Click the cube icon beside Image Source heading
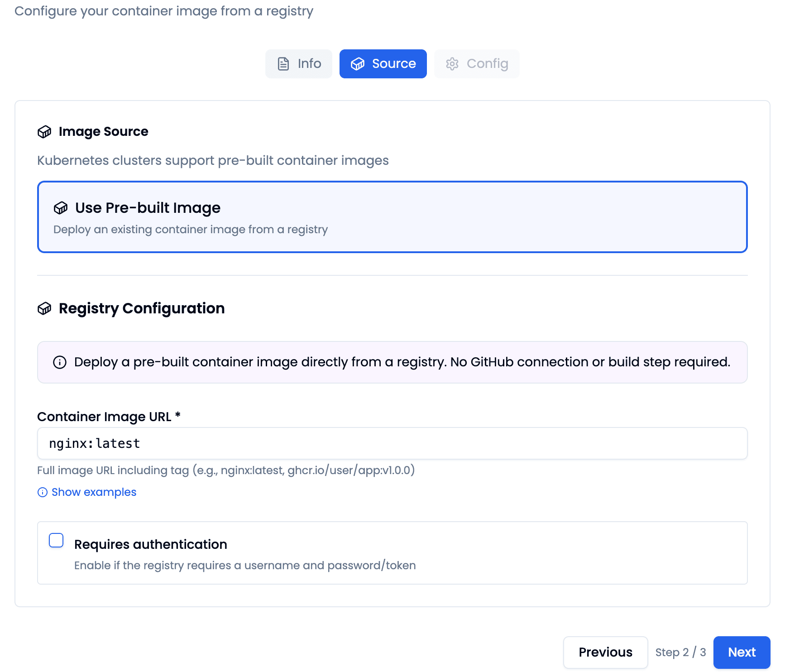The width and height of the screenshot is (785, 672). point(44,132)
